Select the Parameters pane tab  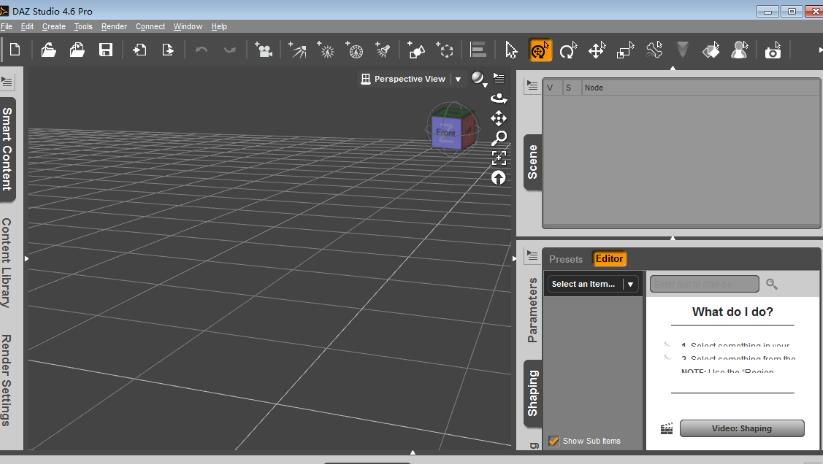tap(533, 310)
